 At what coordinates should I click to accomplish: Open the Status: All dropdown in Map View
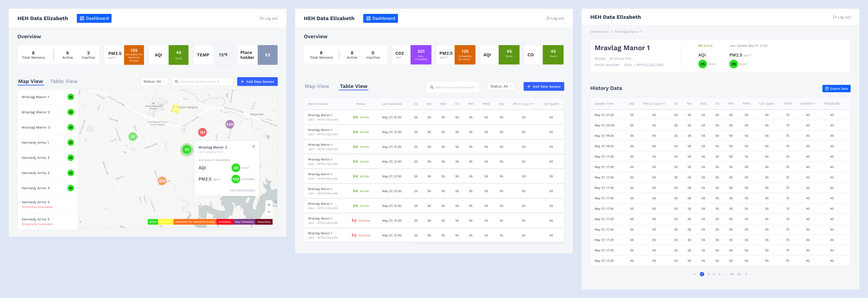point(154,82)
